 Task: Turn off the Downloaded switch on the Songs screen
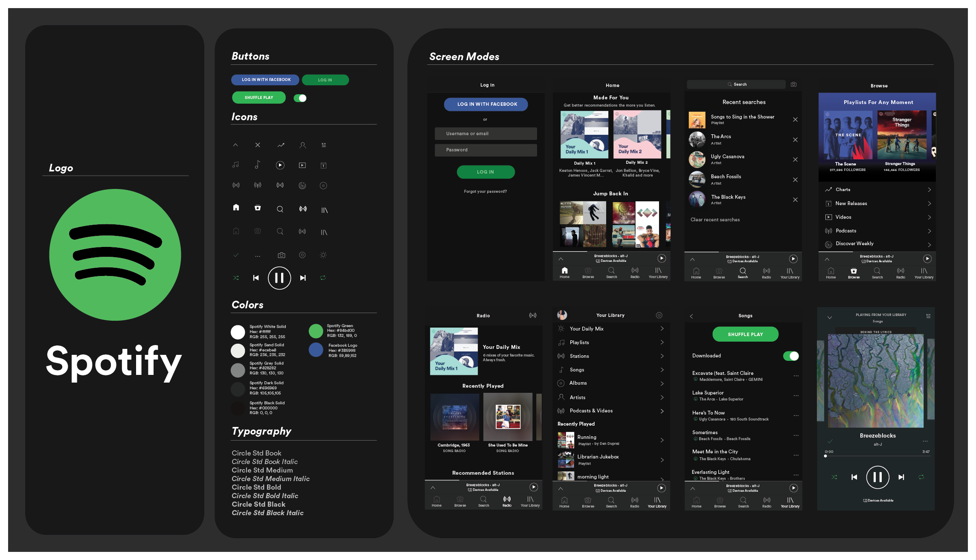coord(791,356)
